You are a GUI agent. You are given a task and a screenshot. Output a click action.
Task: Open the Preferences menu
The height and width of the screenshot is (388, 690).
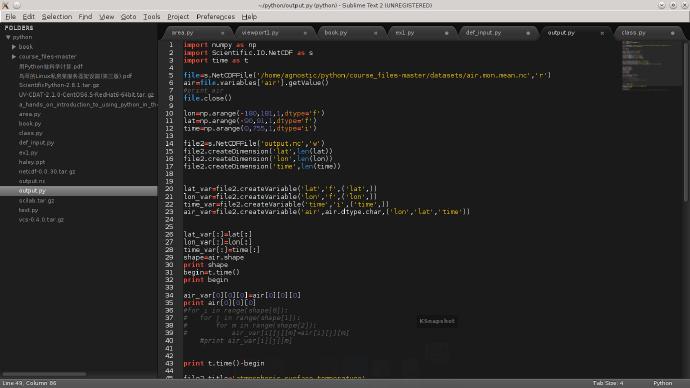(216, 17)
